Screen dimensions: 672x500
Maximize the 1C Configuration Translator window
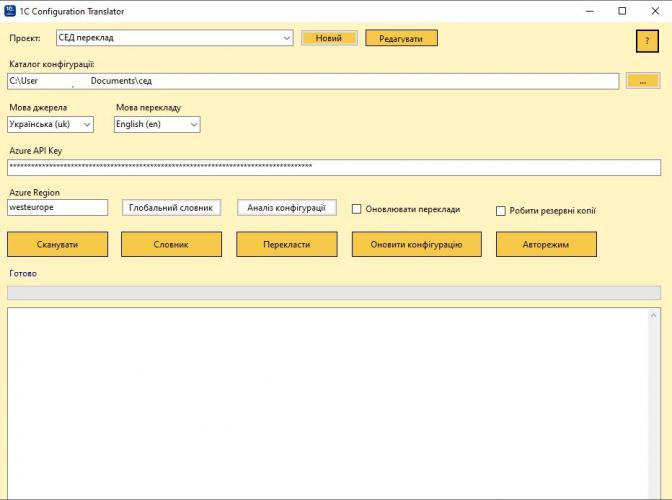[x=622, y=11]
